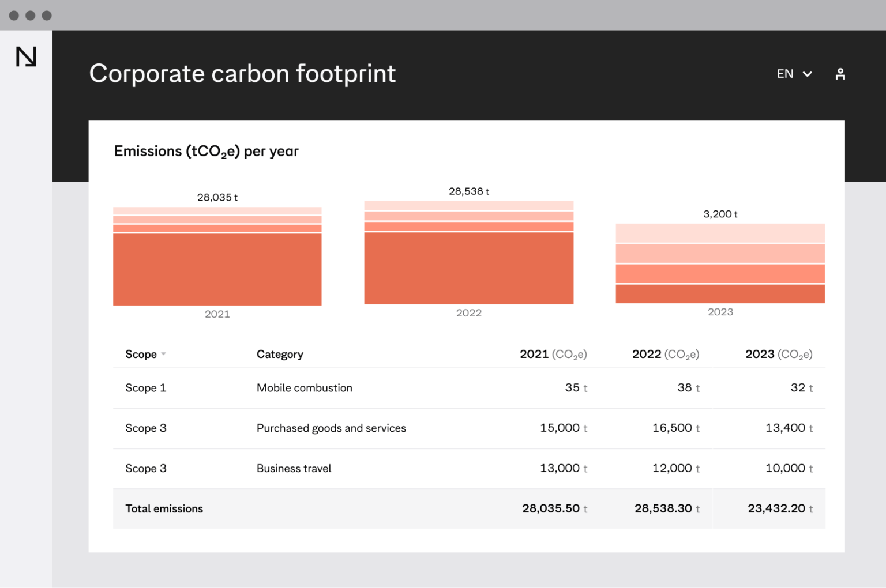Click the Emissions per year chart title
The image size is (886, 588).
pyautogui.click(x=206, y=151)
